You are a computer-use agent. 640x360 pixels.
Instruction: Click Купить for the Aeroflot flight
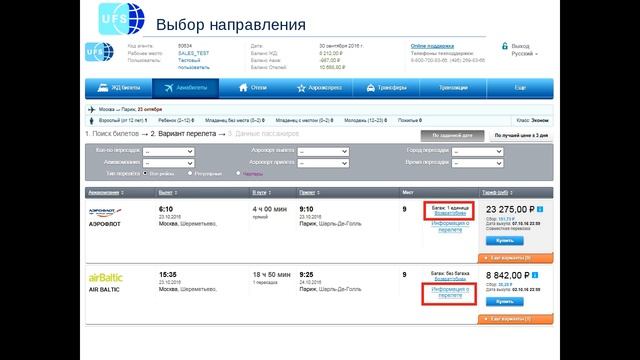pos(504,240)
